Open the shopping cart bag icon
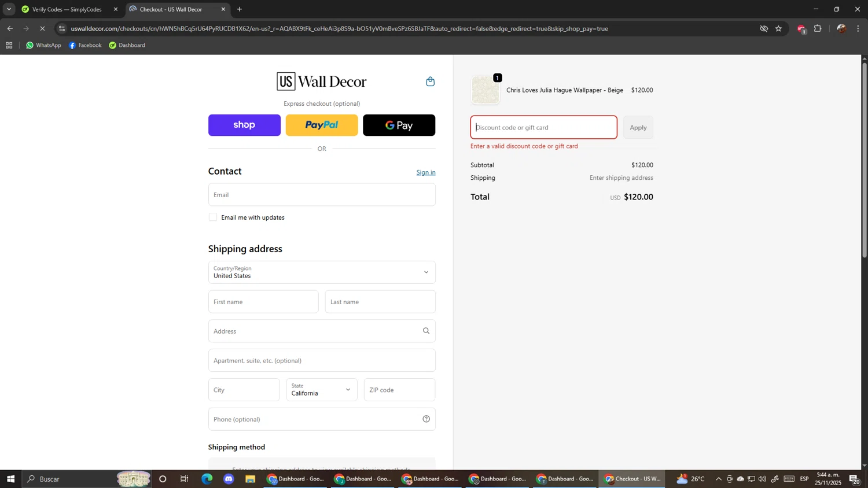868x488 pixels. (x=430, y=82)
